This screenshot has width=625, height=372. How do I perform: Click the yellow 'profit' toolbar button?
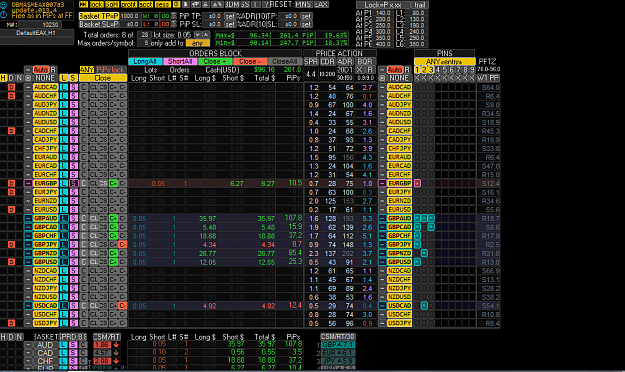point(128,4)
